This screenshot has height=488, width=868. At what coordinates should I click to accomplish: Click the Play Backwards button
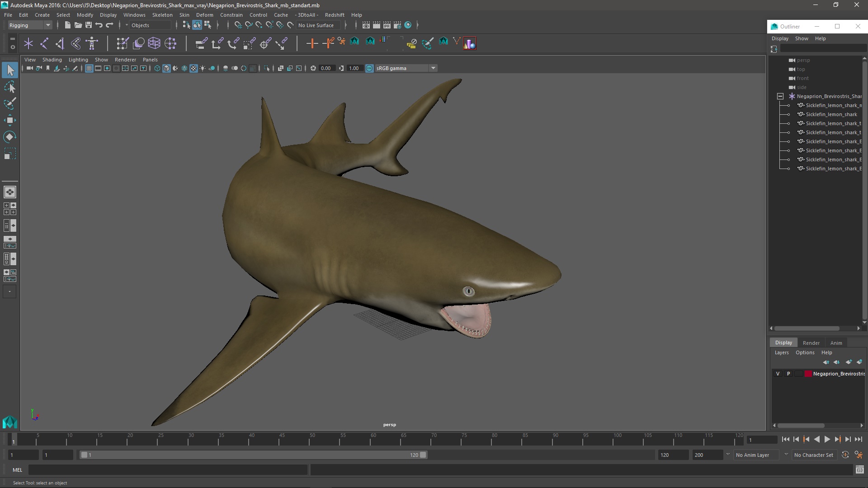pos(816,439)
